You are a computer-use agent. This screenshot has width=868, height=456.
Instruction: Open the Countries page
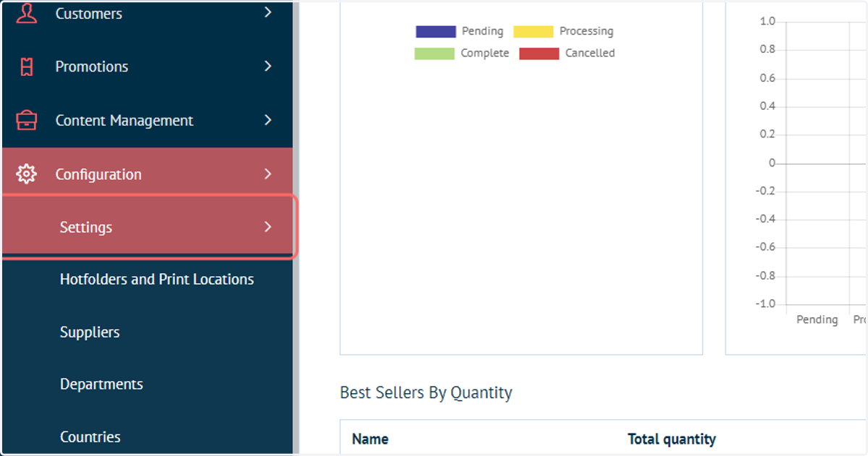pyautogui.click(x=90, y=437)
